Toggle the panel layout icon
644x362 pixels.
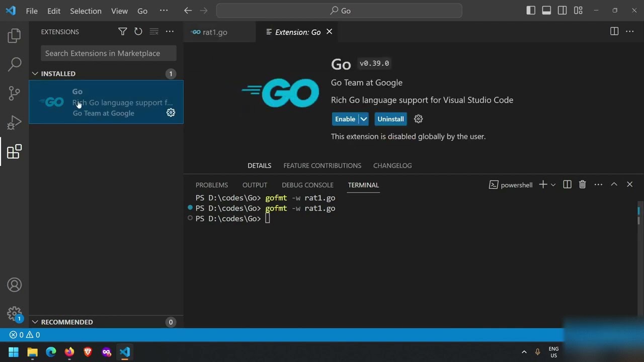pos(546,11)
